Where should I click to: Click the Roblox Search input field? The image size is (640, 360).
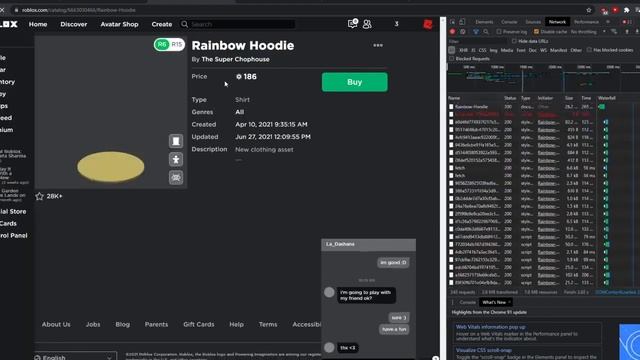(x=242, y=24)
